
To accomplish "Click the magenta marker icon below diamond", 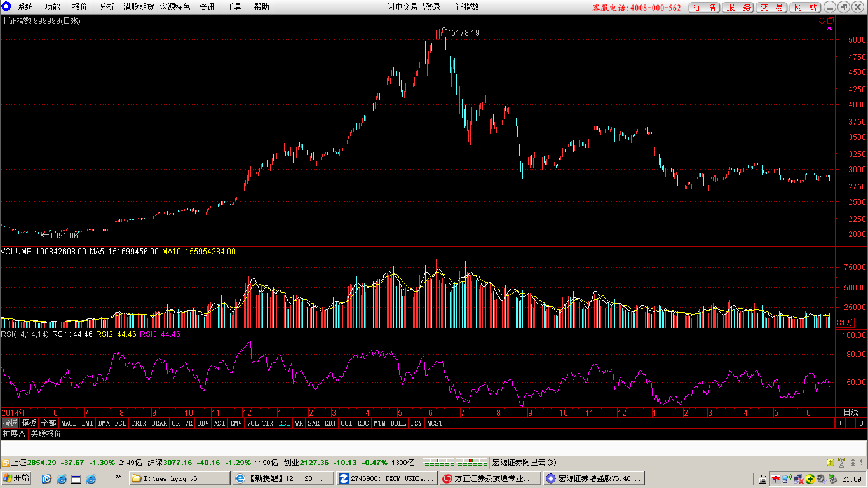I will (829, 29).
